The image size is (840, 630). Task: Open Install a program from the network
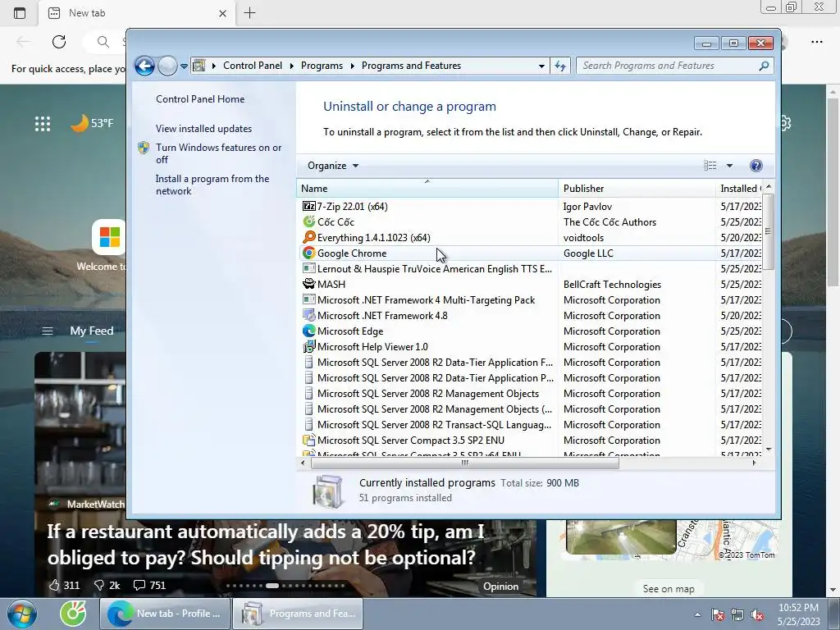coord(212,185)
